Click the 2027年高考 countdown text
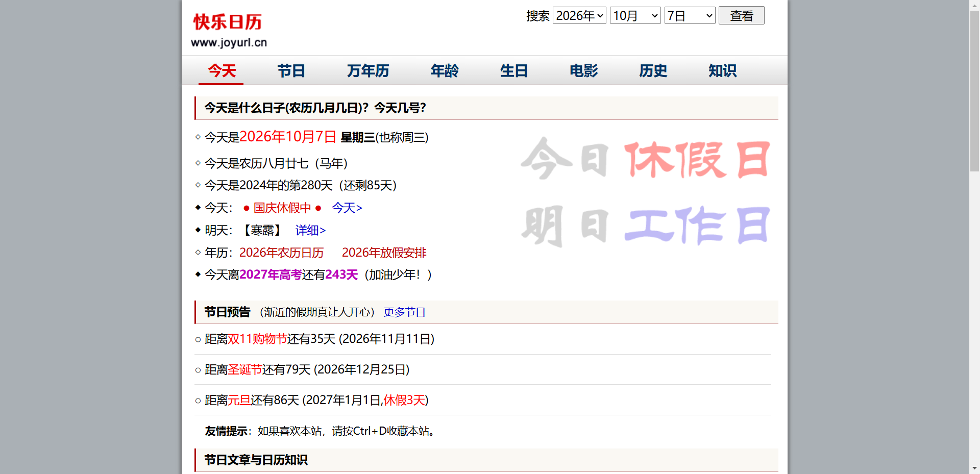This screenshot has width=980, height=474. pos(271,275)
